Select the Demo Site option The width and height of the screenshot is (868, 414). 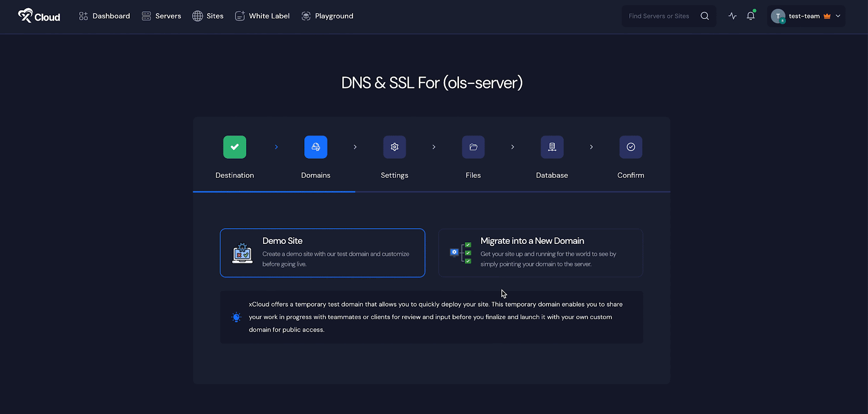click(322, 253)
